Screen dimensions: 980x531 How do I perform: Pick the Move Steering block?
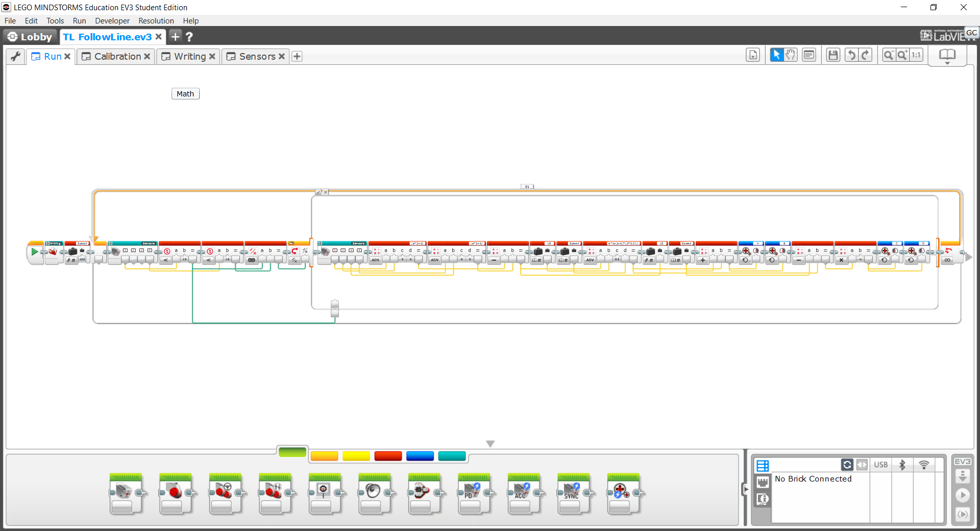tap(225, 493)
